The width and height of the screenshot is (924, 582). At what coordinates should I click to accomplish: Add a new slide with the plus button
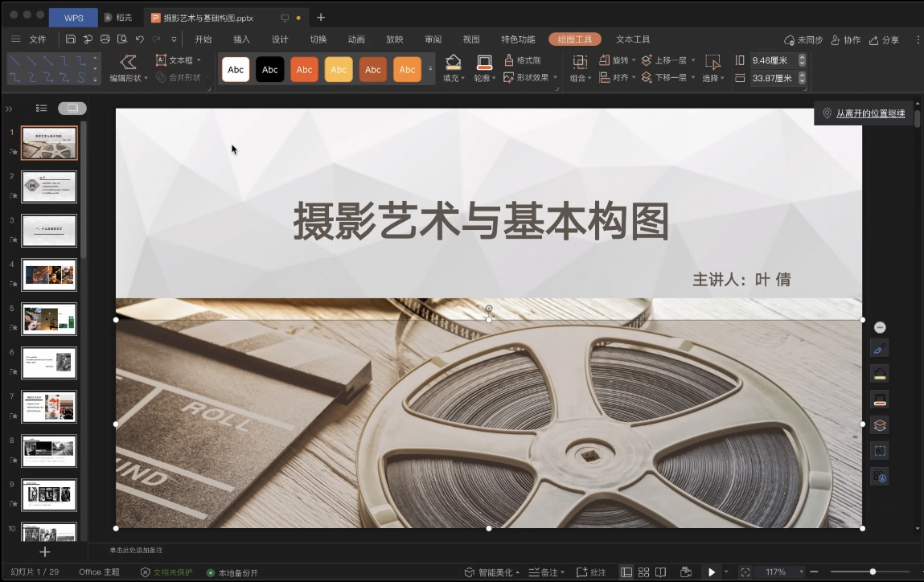click(45, 551)
